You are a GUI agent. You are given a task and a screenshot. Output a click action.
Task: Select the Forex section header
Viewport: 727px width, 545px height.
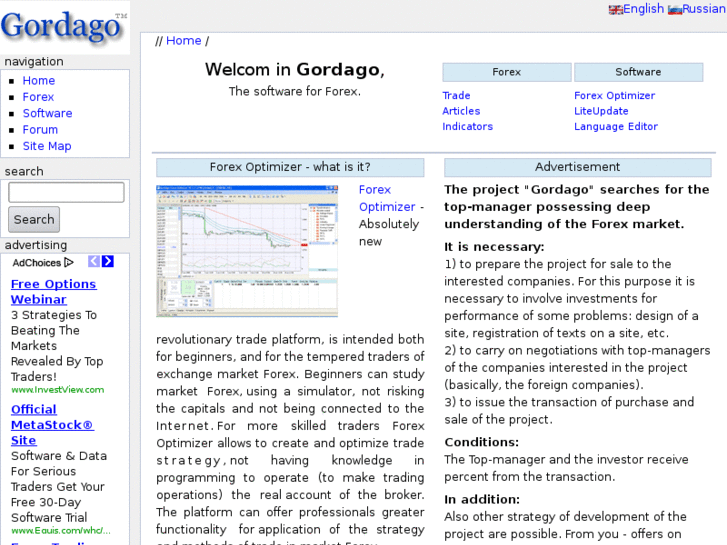point(507,72)
